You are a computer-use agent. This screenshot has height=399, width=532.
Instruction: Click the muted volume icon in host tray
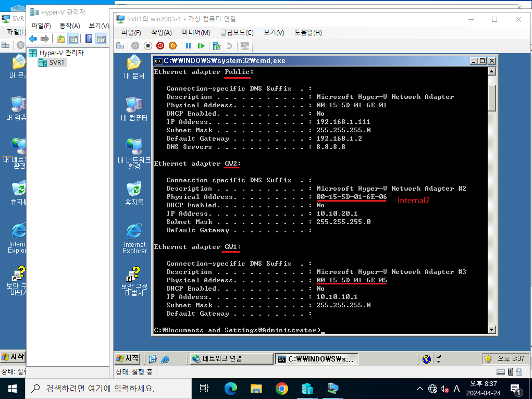pyautogui.click(x=444, y=389)
